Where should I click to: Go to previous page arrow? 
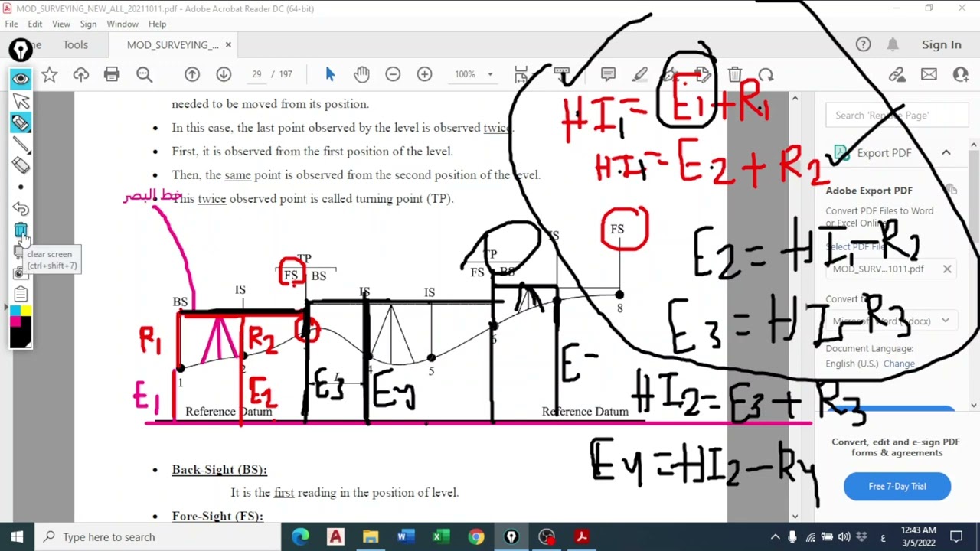point(192,74)
